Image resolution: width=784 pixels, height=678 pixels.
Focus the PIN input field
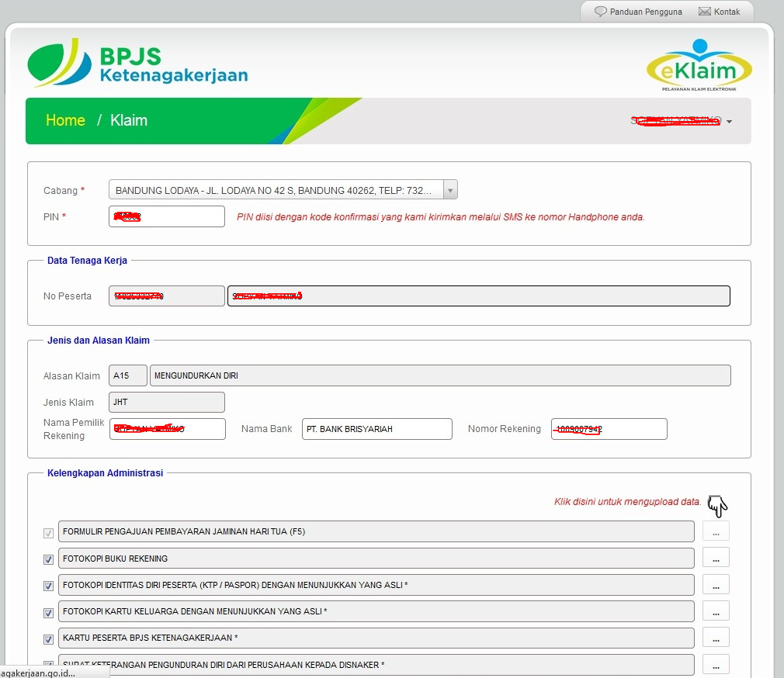(166, 216)
